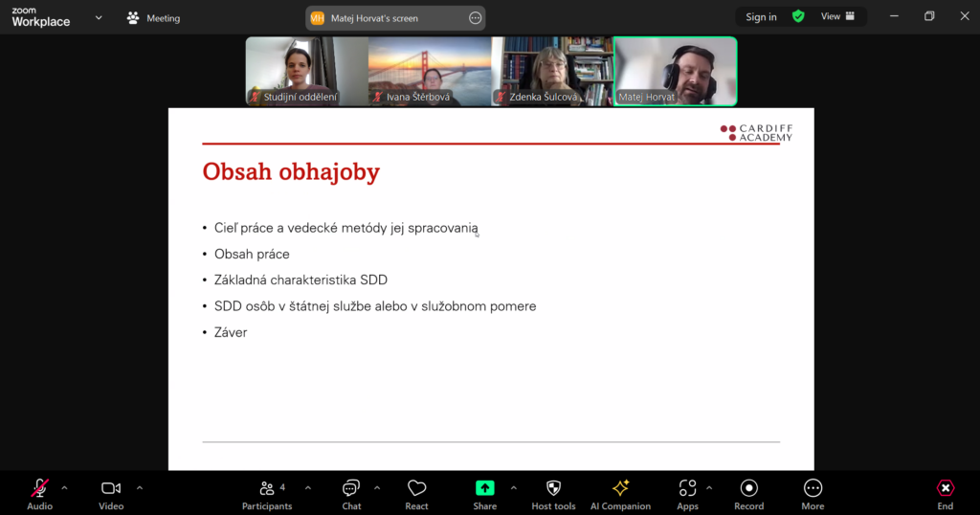Toggle camera with the Video icon
Viewport: 980px width, 515px height.
click(111, 488)
